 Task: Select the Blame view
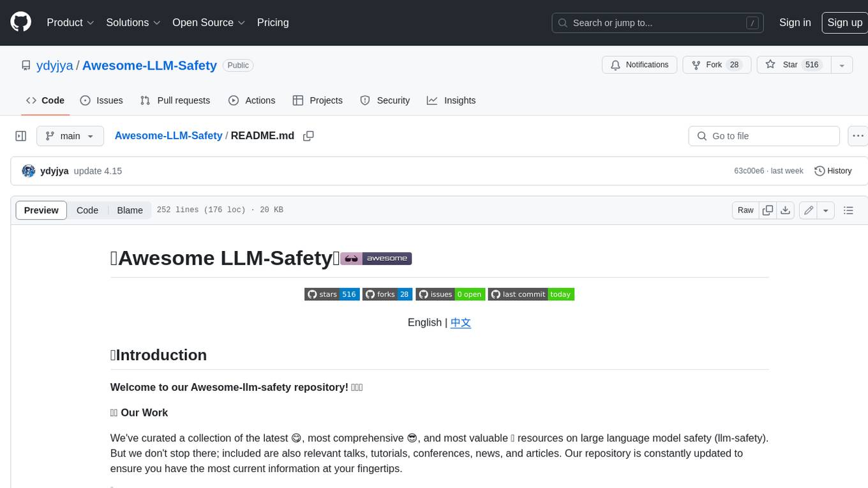point(130,210)
